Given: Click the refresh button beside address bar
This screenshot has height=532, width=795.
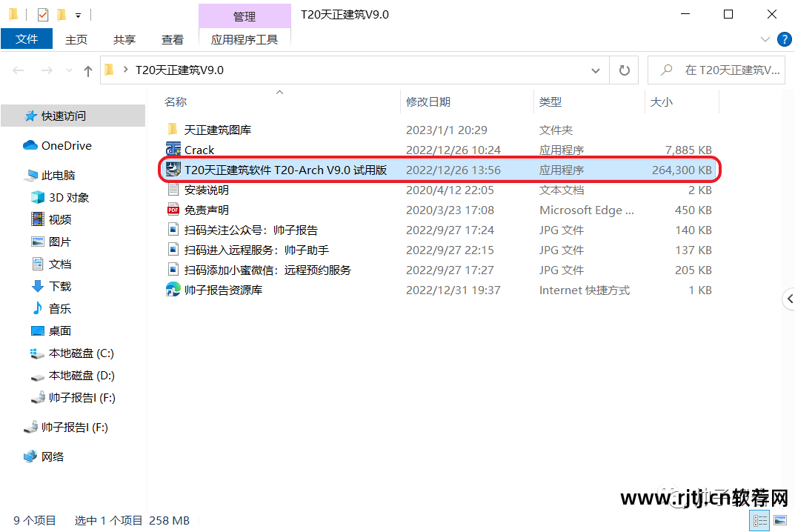Looking at the screenshot, I should [x=625, y=70].
